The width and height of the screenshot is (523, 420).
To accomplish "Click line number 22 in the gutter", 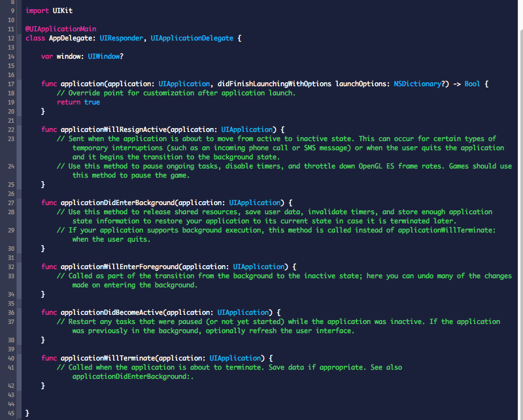I will [x=11, y=130].
